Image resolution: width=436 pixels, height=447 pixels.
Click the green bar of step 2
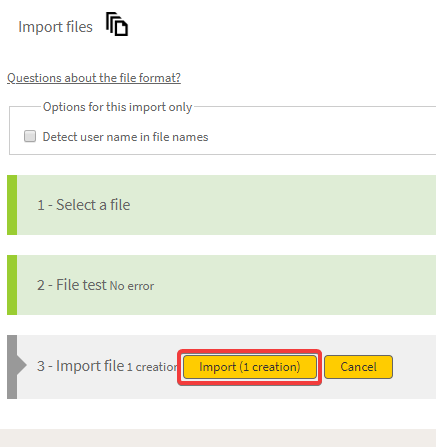pyautogui.click(x=12, y=285)
